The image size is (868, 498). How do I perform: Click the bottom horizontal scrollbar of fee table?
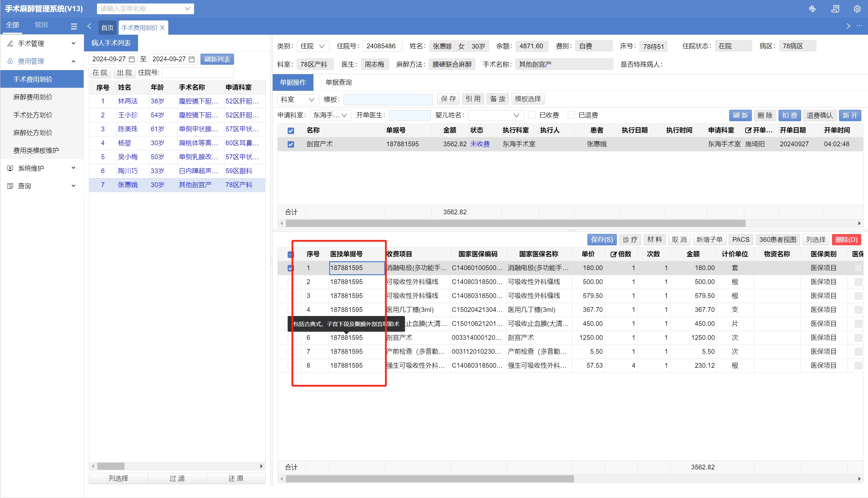click(429, 479)
